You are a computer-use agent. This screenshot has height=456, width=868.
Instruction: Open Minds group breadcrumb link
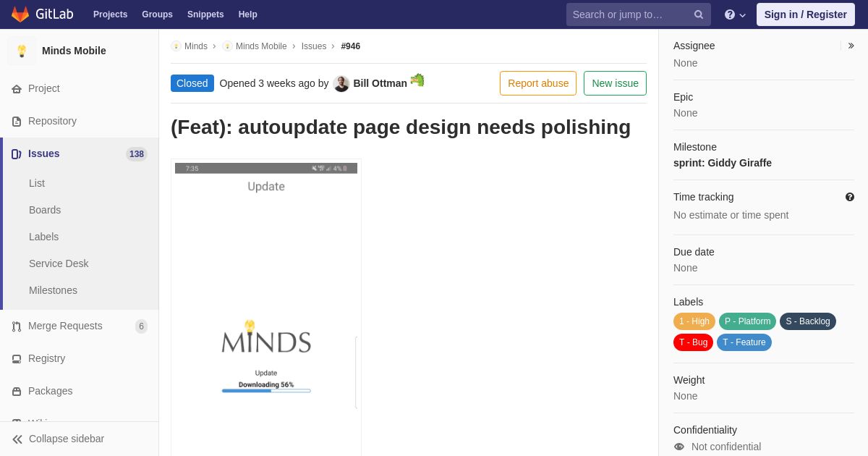click(x=196, y=46)
